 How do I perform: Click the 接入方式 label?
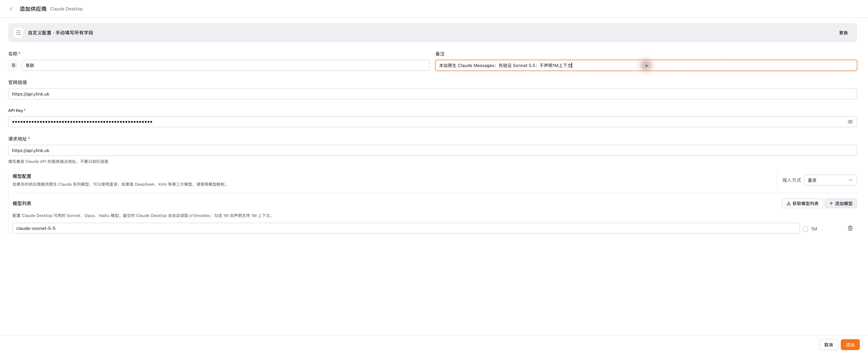[791, 180]
